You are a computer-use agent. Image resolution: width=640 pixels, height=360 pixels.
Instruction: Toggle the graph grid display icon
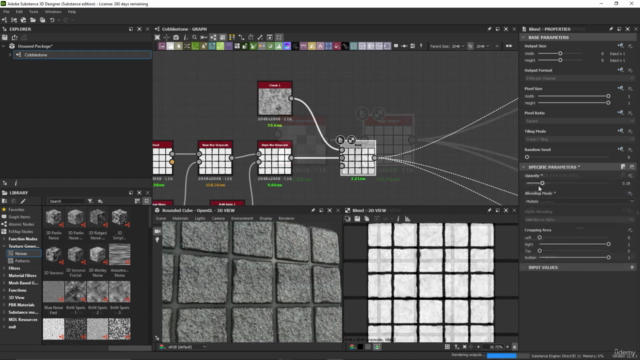(279, 37)
